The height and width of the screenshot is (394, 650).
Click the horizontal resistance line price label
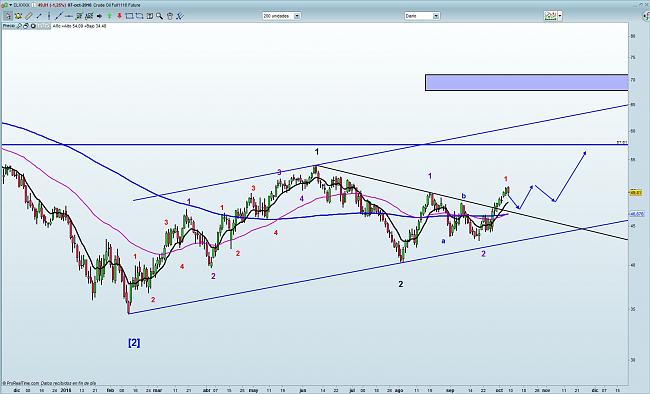(622, 142)
